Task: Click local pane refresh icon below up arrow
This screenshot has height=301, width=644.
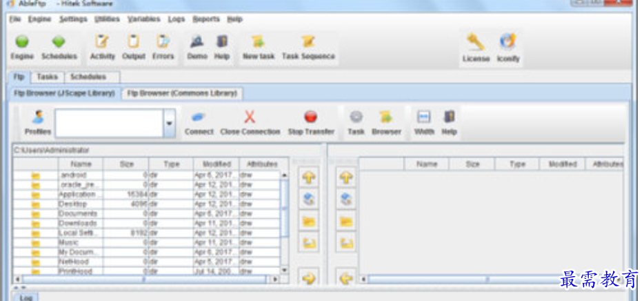Action: tap(309, 200)
